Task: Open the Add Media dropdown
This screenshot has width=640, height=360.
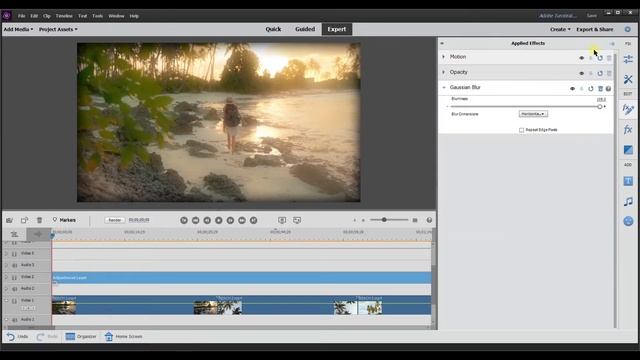Action: click(x=18, y=29)
